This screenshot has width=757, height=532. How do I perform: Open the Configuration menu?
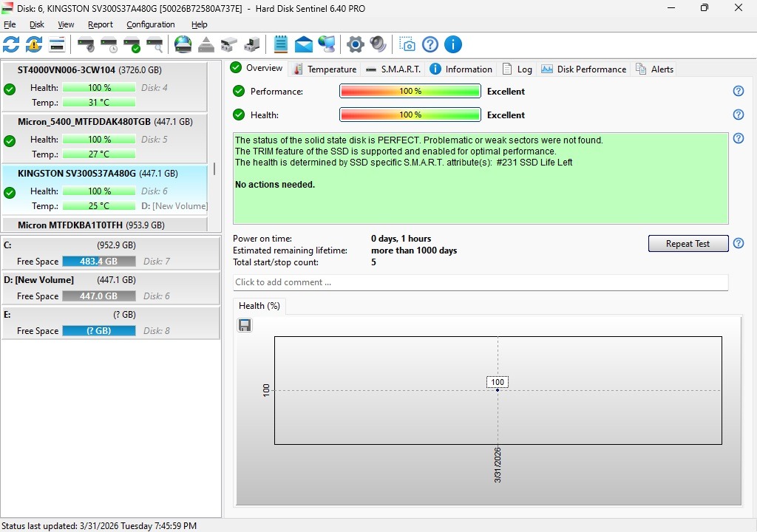[151, 24]
